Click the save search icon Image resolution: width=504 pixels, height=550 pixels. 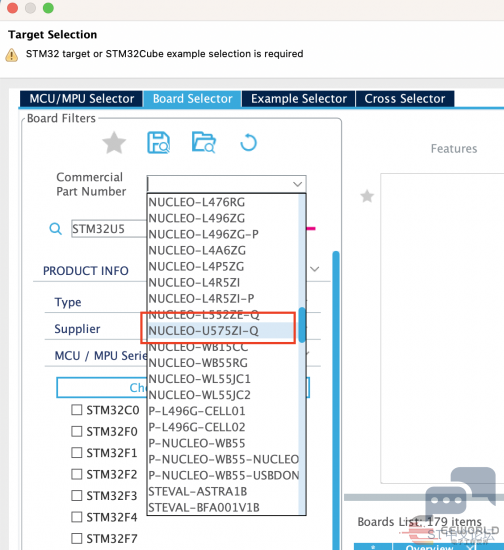(159, 142)
